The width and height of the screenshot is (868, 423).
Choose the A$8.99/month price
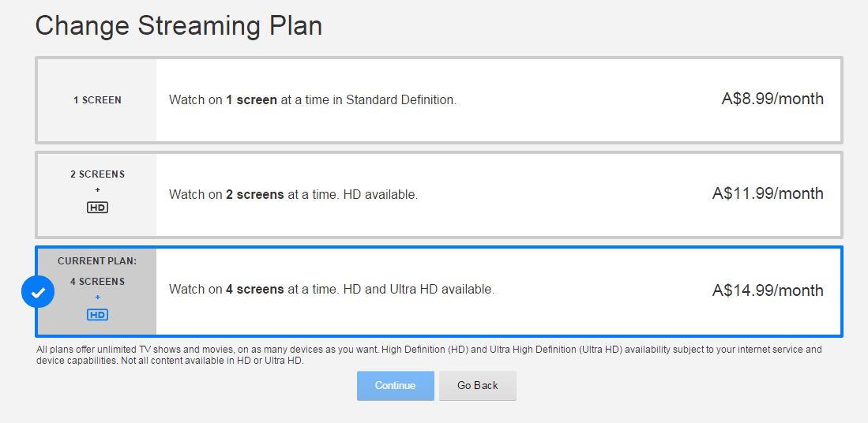click(x=772, y=99)
